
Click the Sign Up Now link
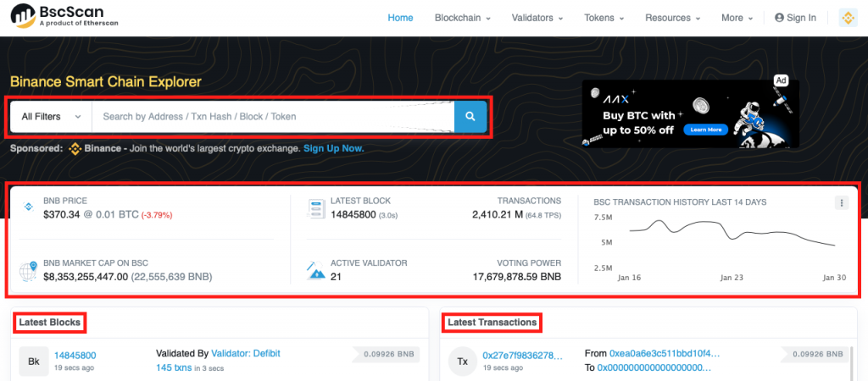(333, 148)
